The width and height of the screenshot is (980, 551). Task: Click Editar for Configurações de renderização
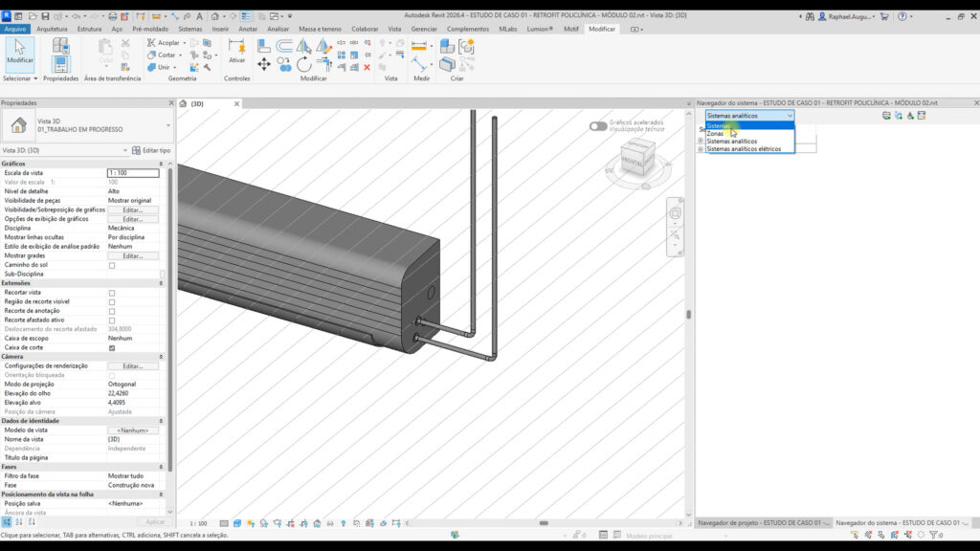tap(132, 366)
